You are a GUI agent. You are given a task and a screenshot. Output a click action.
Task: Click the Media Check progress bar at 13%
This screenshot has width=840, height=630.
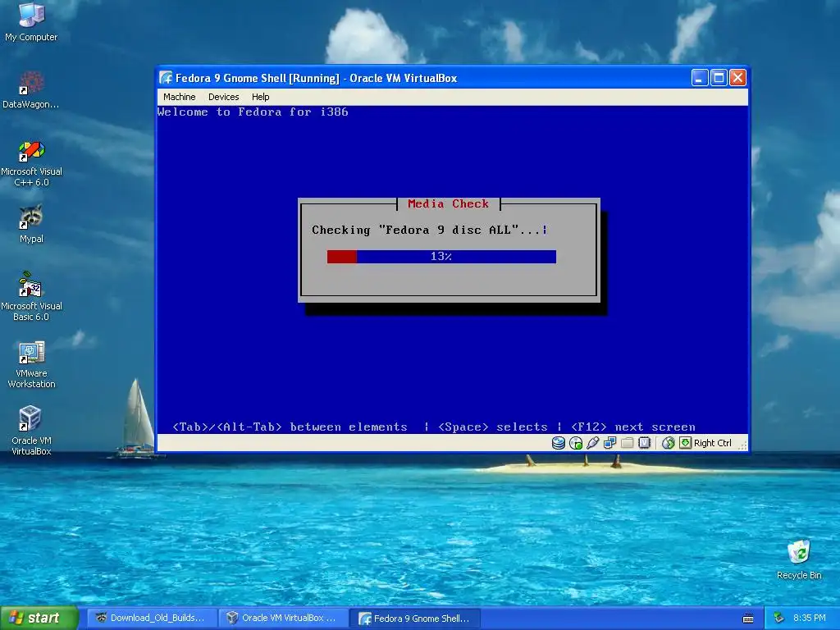click(x=441, y=257)
